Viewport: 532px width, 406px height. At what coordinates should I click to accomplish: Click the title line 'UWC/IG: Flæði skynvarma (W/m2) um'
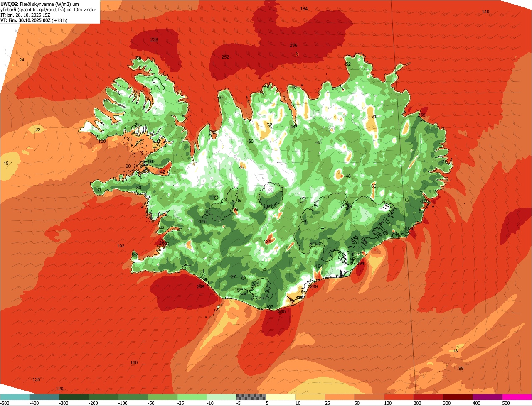click(x=40, y=4)
